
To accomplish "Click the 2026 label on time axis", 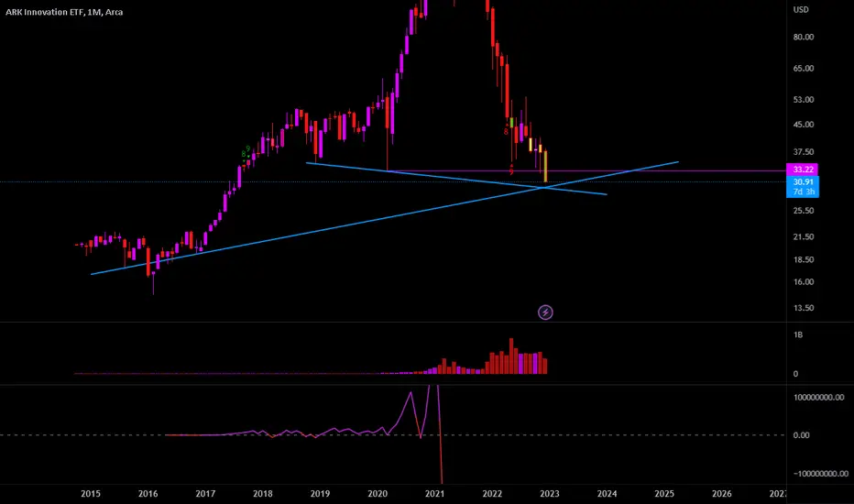I will coord(722,494).
